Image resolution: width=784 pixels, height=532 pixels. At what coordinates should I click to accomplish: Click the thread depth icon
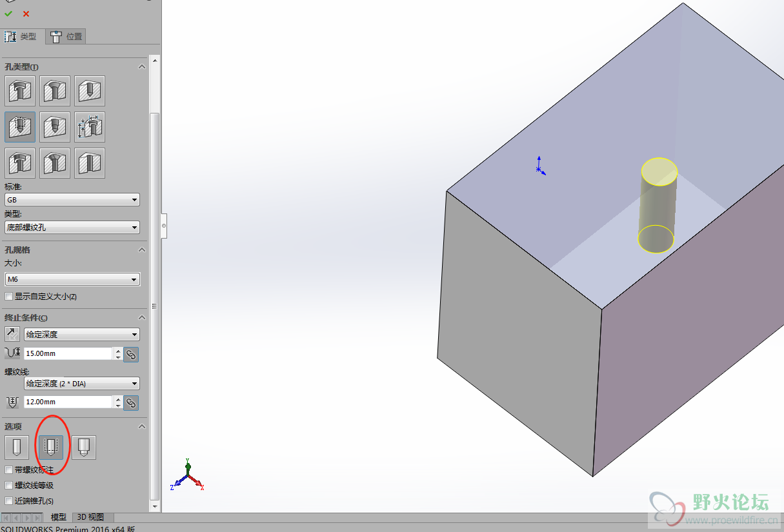[12, 402]
